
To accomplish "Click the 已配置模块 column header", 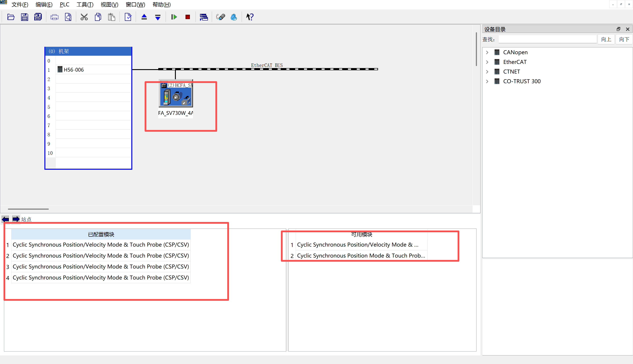I will tap(101, 234).
